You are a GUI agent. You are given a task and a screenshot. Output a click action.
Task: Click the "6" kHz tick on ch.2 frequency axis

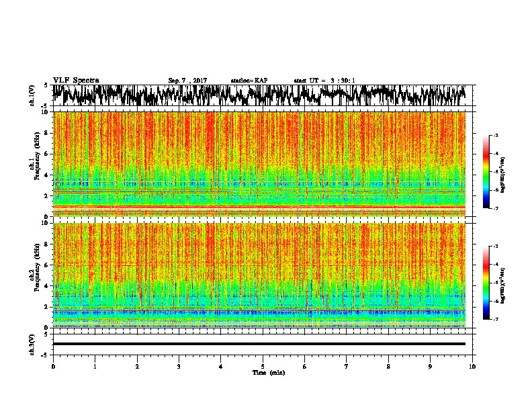point(47,265)
